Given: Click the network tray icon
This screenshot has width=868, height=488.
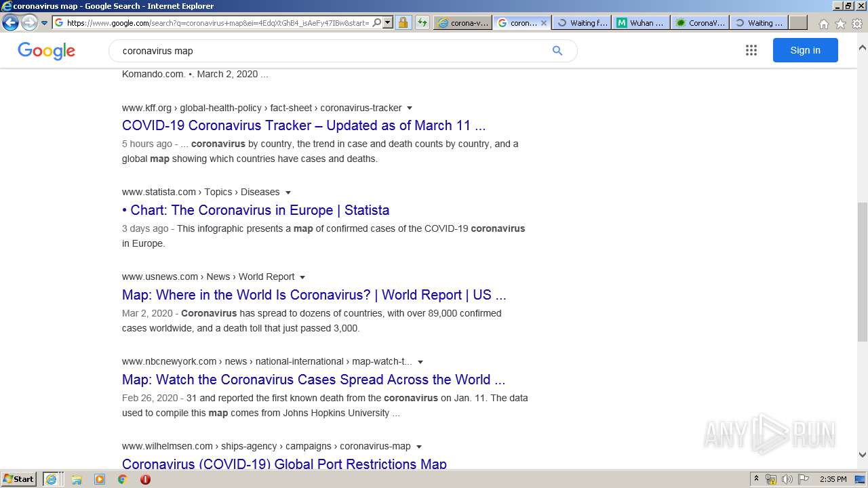Looking at the screenshot, I should click(771, 479).
